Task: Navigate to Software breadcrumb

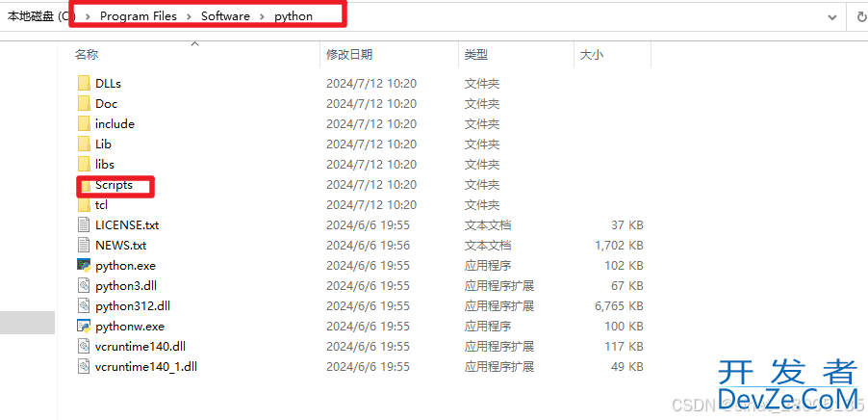Action: coord(225,16)
